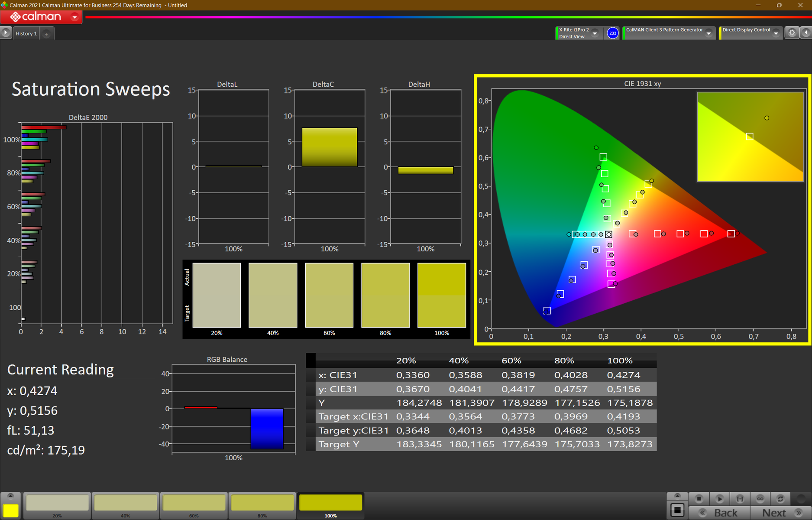Add a new history tab
The width and height of the screenshot is (812, 520).
[46, 34]
